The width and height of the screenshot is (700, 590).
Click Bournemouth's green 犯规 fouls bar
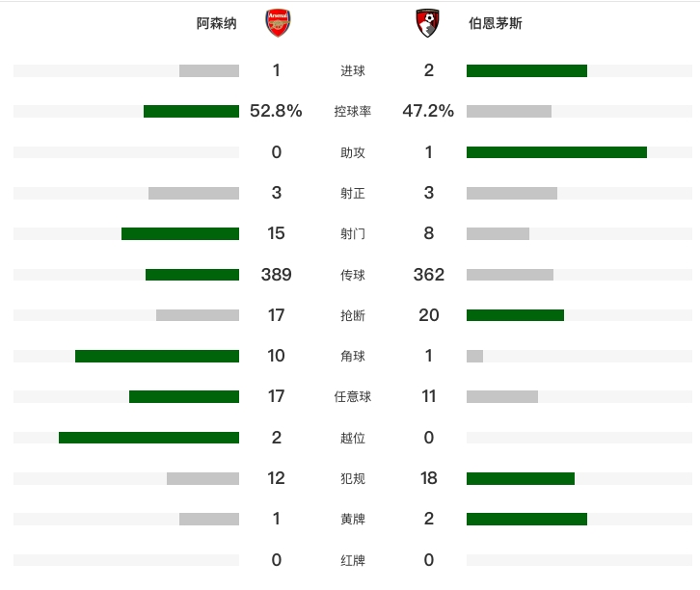[521, 478]
